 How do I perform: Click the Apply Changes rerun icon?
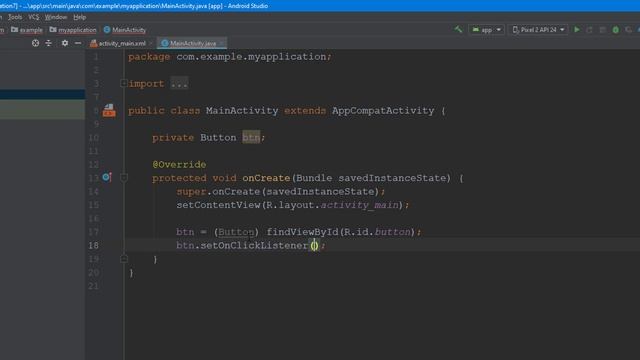589,29
